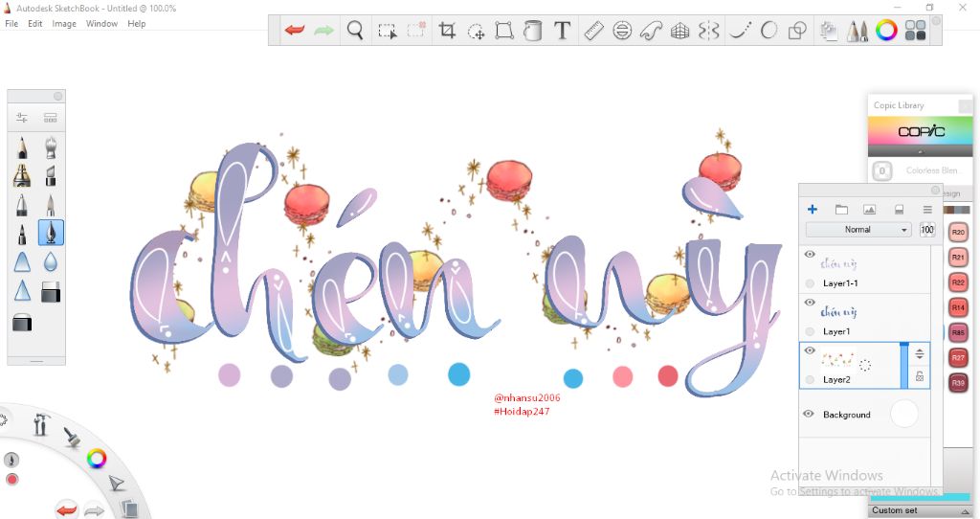980x519 pixels.
Task: Enable the Ellipse guide tool
Action: pyautogui.click(x=622, y=31)
